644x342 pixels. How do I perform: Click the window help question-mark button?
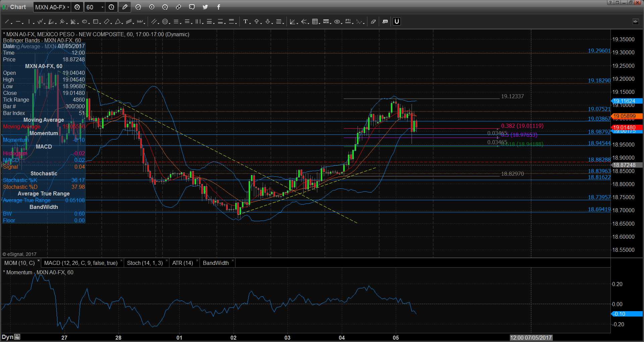(610, 2)
